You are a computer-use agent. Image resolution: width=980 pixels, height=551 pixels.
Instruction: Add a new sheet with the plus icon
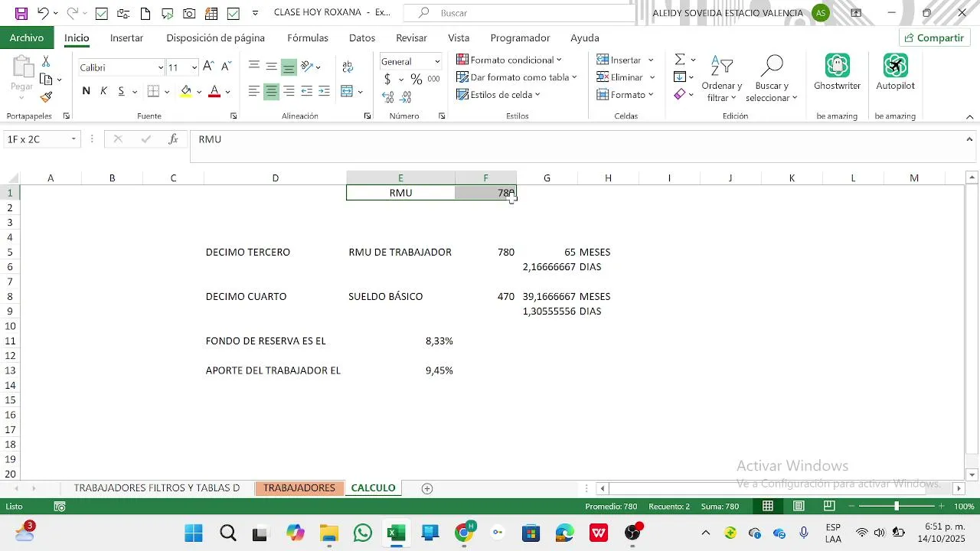pyautogui.click(x=427, y=488)
